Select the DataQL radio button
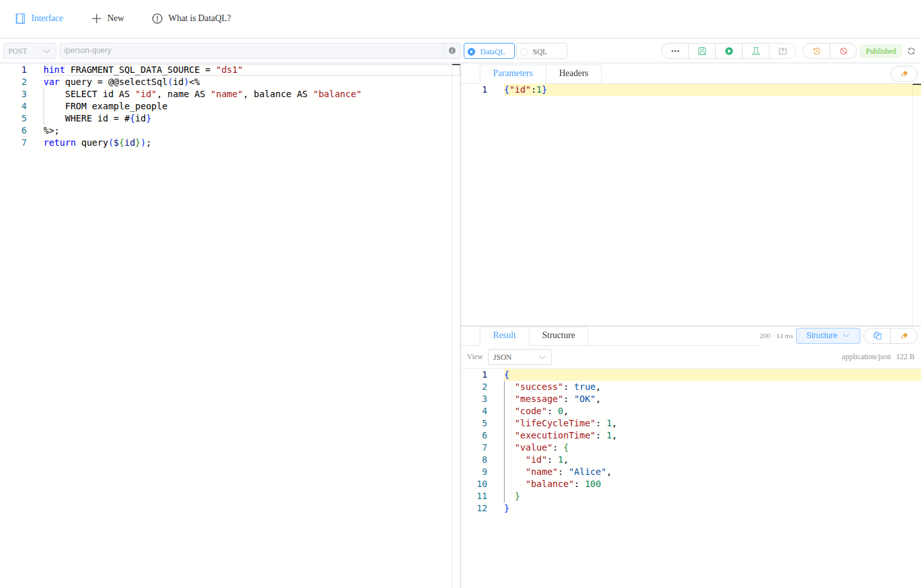The width and height of the screenshot is (921, 588). pyautogui.click(x=471, y=52)
